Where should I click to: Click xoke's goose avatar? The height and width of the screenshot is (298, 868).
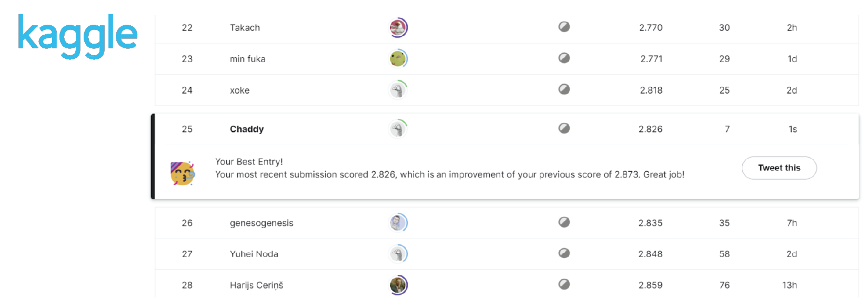[398, 90]
